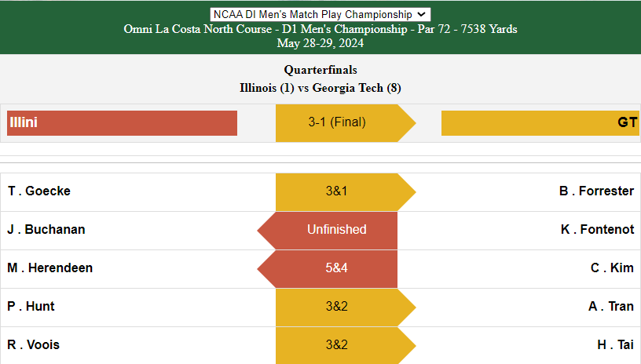Click C. Kim's name

[x=612, y=268]
